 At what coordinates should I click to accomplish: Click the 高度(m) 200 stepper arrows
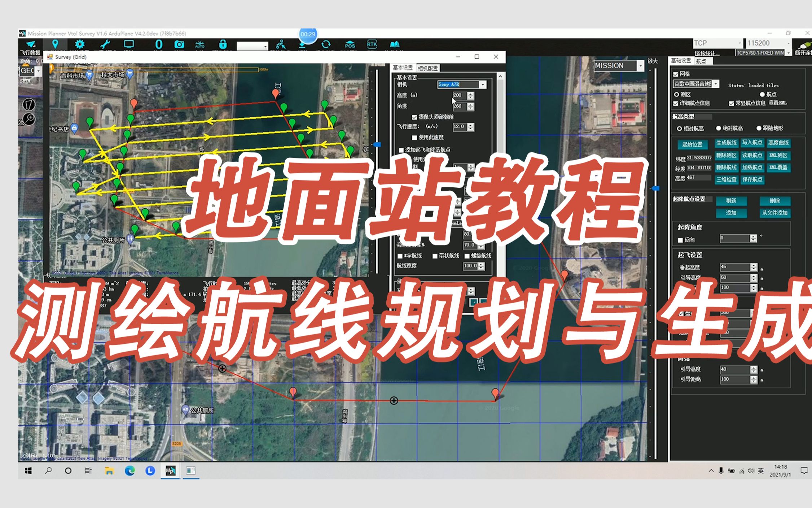pos(471,96)
